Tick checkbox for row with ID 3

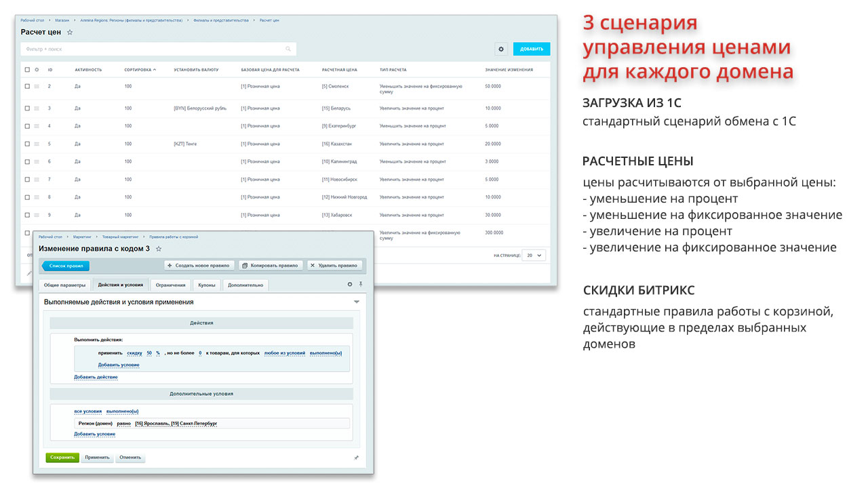27,108
